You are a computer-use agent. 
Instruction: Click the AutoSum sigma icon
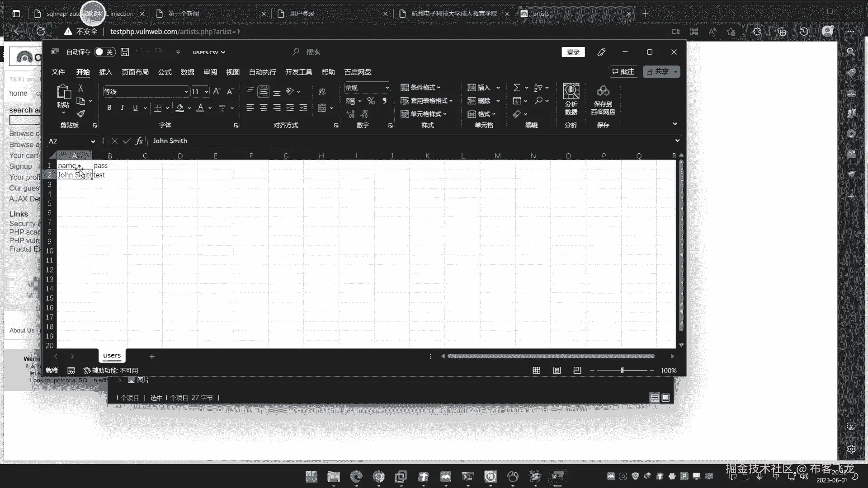tap(517, 88)
